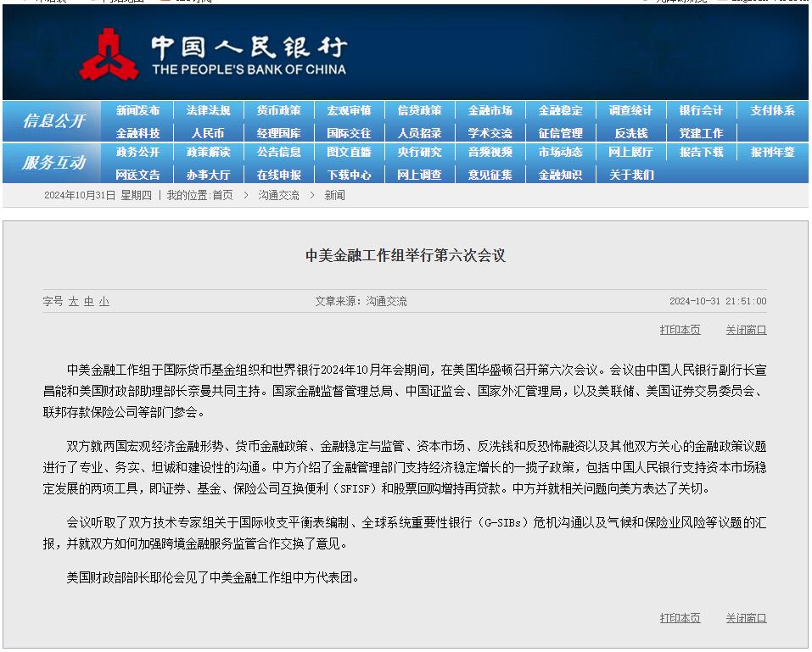Select 在线申报 menu item

278,175
